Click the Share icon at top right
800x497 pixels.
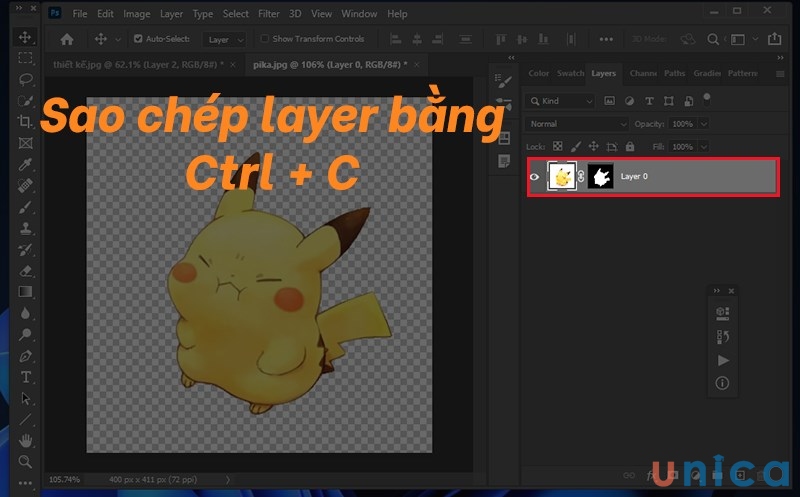tap(776, 39)
